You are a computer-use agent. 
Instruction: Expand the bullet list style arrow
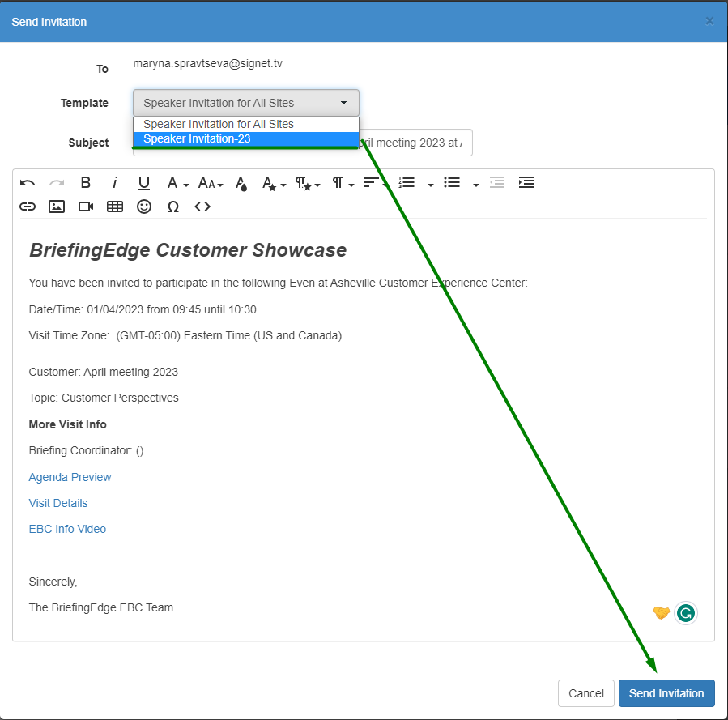[476, 185]
